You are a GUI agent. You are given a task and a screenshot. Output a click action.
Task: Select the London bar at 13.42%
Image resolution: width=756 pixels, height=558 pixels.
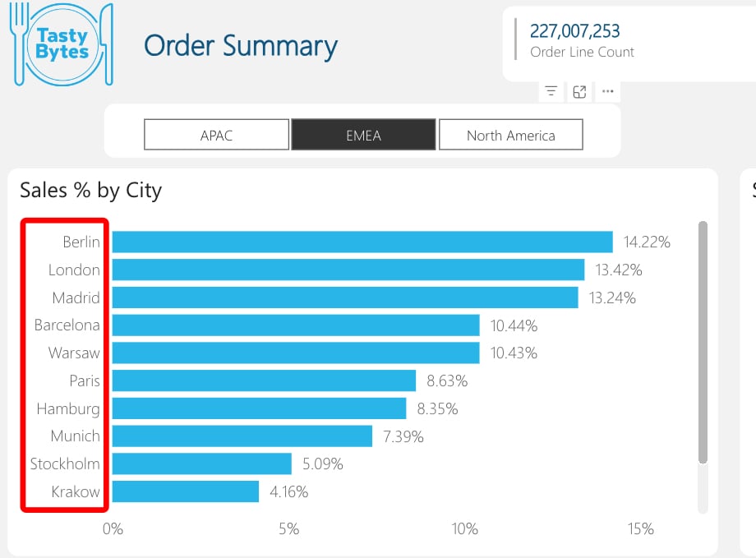tap(348, 270)
